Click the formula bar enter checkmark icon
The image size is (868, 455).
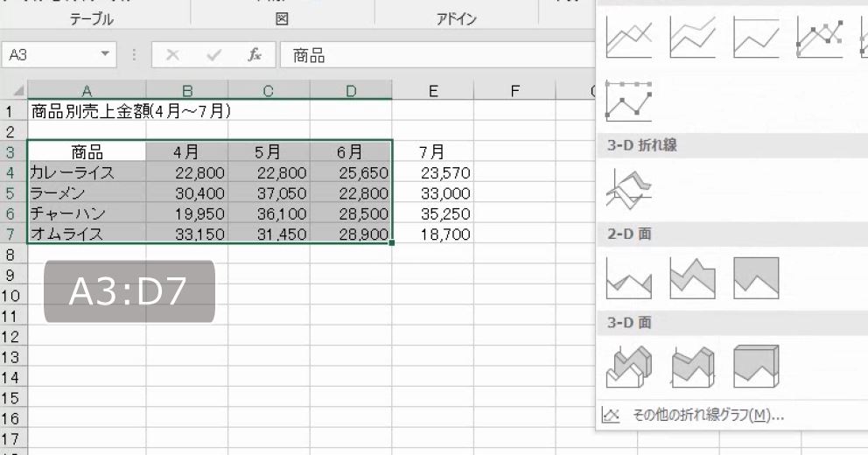(x=213, y=55)
